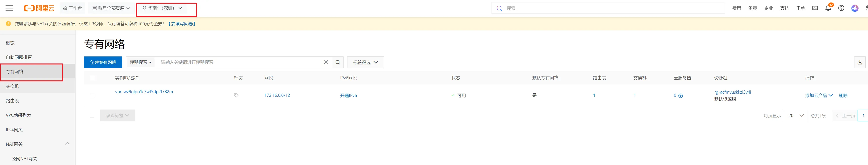Select all rows via header checkbox

(92, 78)
